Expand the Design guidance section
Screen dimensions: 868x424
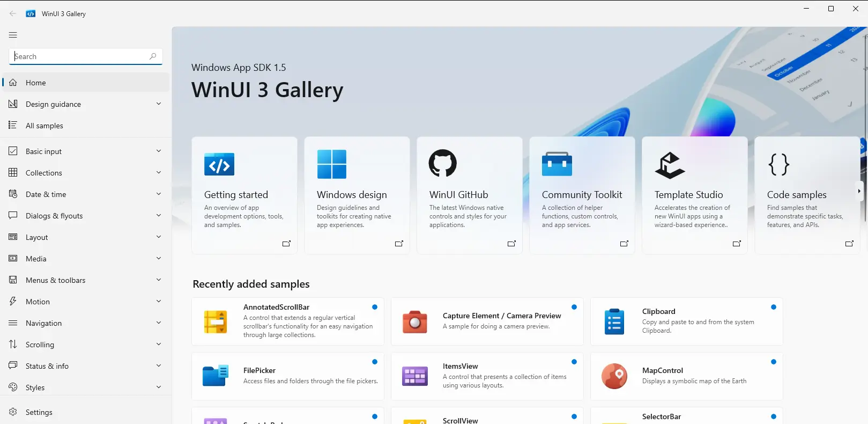tap(159, 104)
